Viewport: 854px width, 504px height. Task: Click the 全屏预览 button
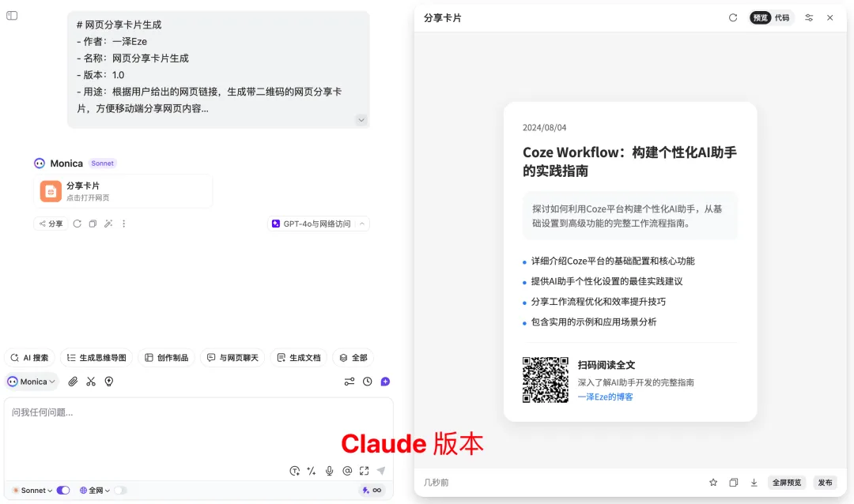pos(787,483)
